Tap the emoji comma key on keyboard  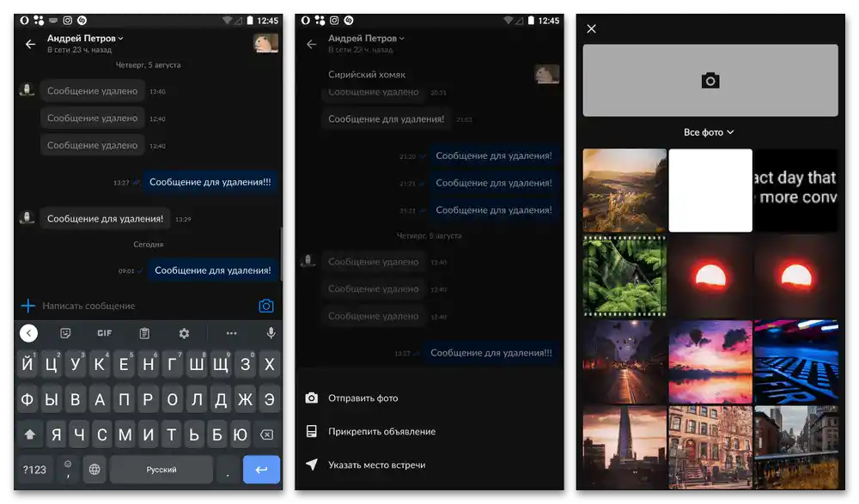click(67, 470)
